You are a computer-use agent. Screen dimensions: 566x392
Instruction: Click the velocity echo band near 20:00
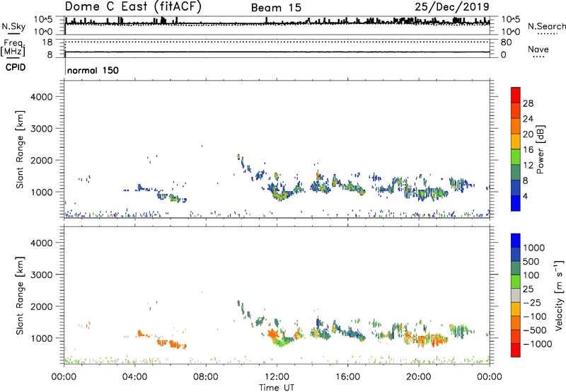click(x=426, y=340)
